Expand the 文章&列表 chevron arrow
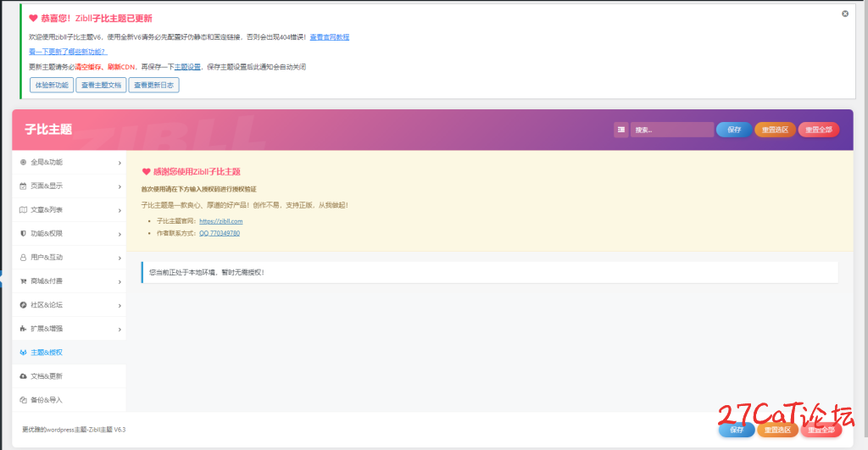 tap(120, 210)
